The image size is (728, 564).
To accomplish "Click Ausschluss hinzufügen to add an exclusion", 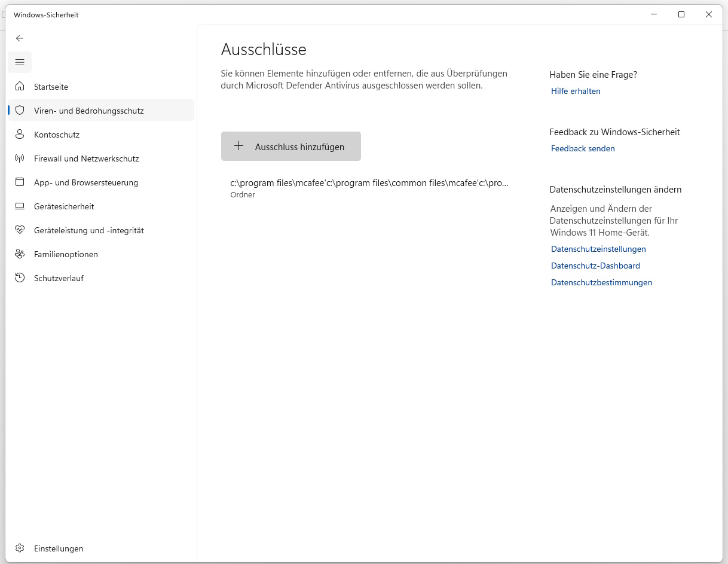I will point(291,146).
